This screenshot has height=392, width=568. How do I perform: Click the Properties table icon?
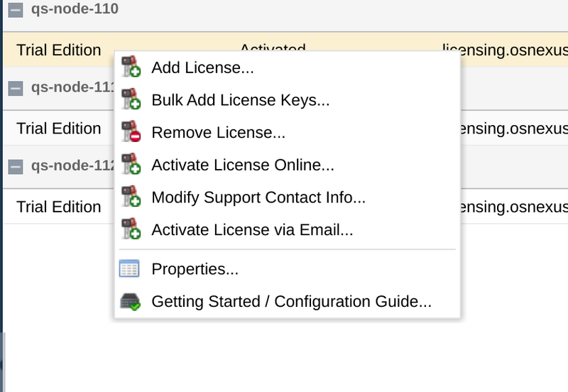129,268
